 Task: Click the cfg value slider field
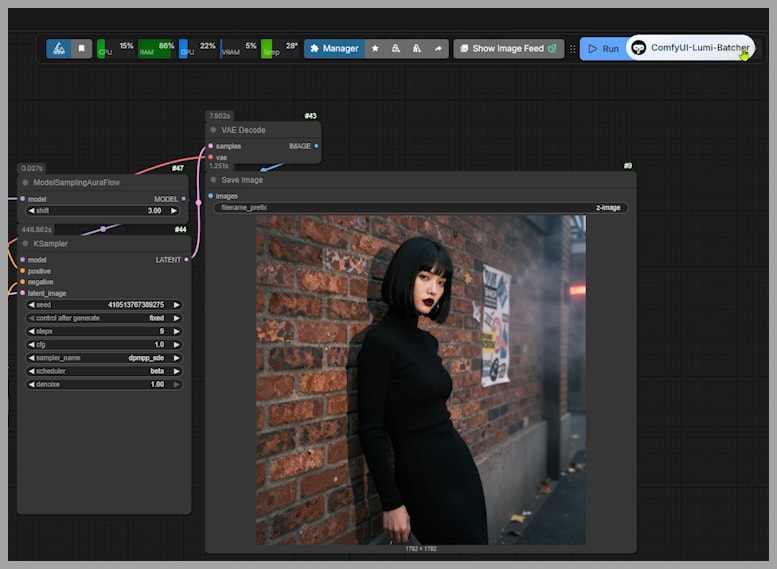[104, 344]
